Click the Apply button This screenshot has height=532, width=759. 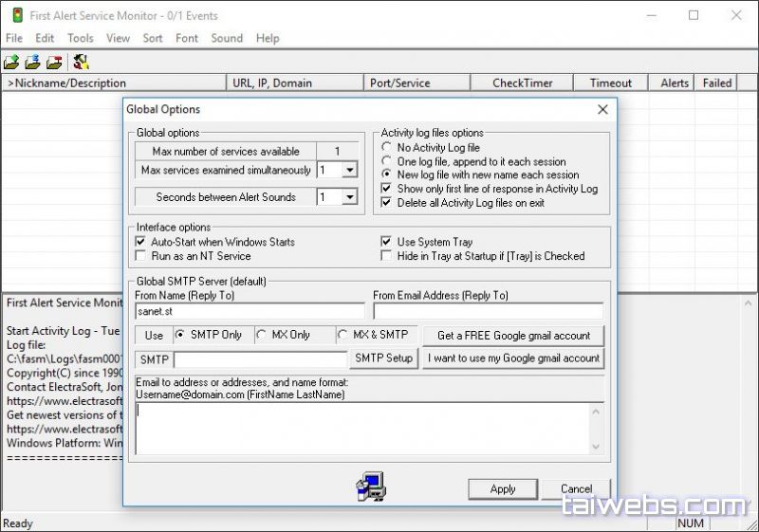(503, 489)
